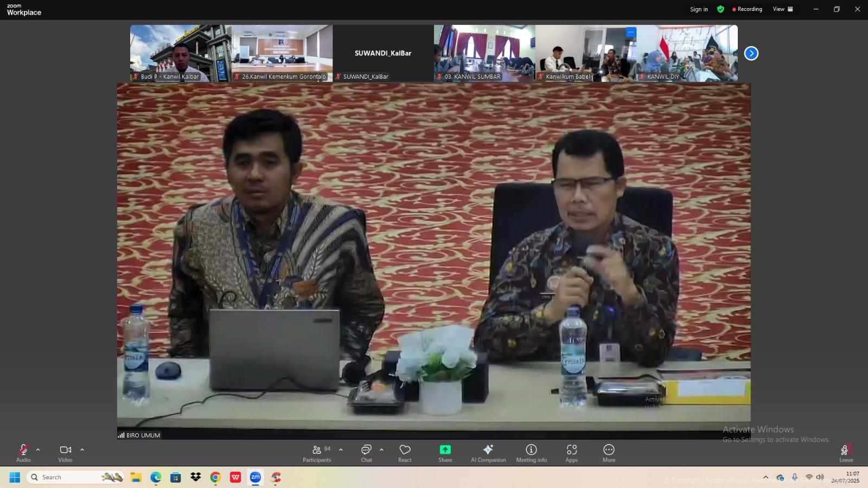Open the View layout menu
This screenshot has width=868, height=488.
[782, 9]
